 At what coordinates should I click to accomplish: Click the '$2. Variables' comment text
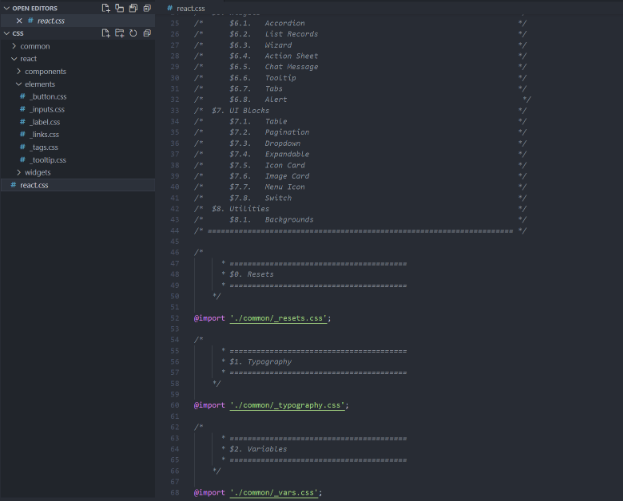tap(258, 449)
